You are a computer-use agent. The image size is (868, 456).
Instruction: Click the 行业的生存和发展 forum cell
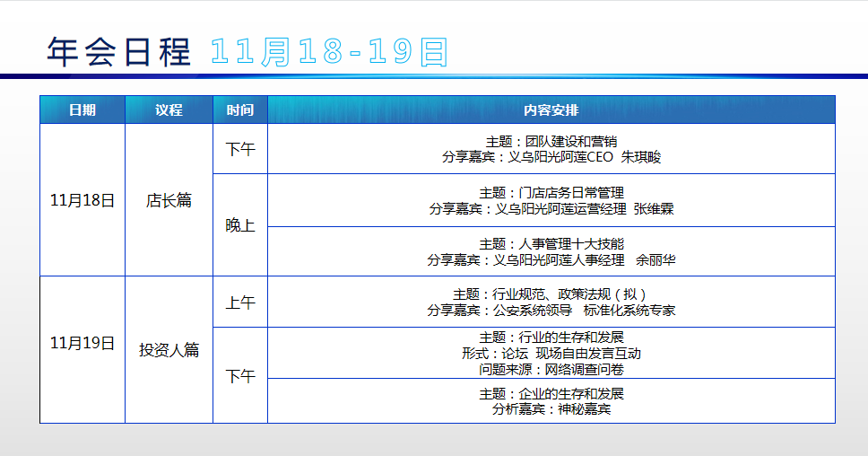[551, 353]
